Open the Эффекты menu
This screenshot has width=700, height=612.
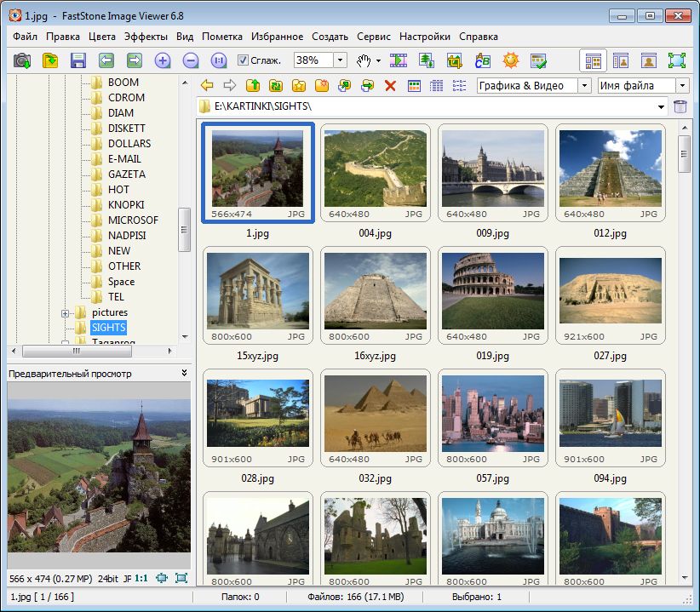coord(146,37)
